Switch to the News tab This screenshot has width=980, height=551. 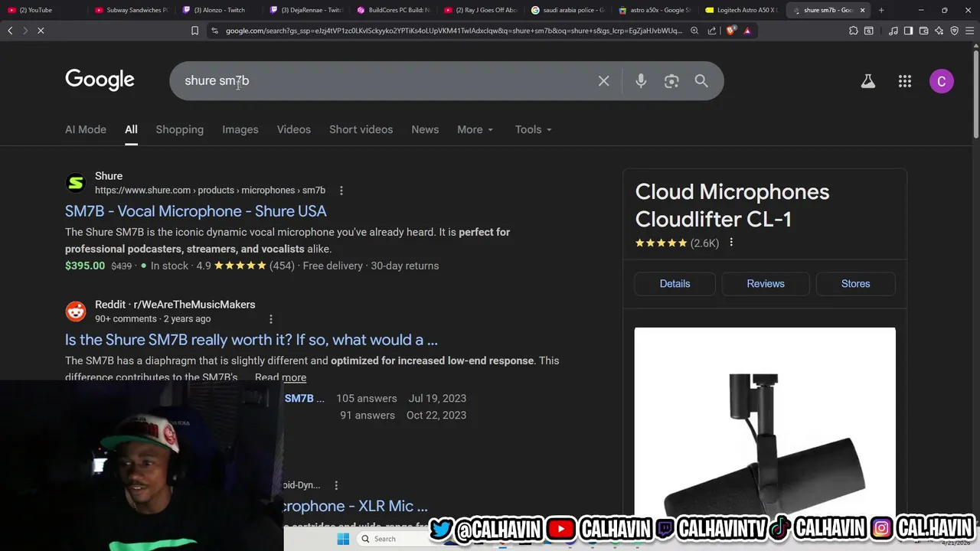425,129
